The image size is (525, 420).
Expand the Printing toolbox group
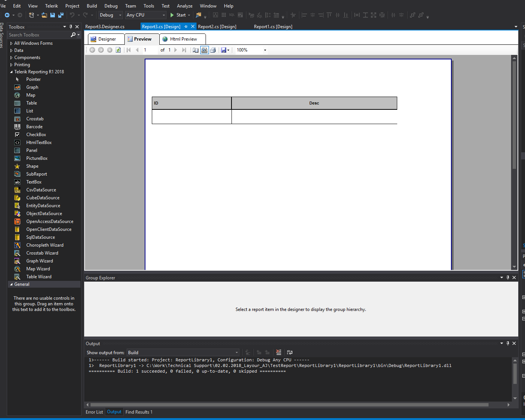coord(11,65)
